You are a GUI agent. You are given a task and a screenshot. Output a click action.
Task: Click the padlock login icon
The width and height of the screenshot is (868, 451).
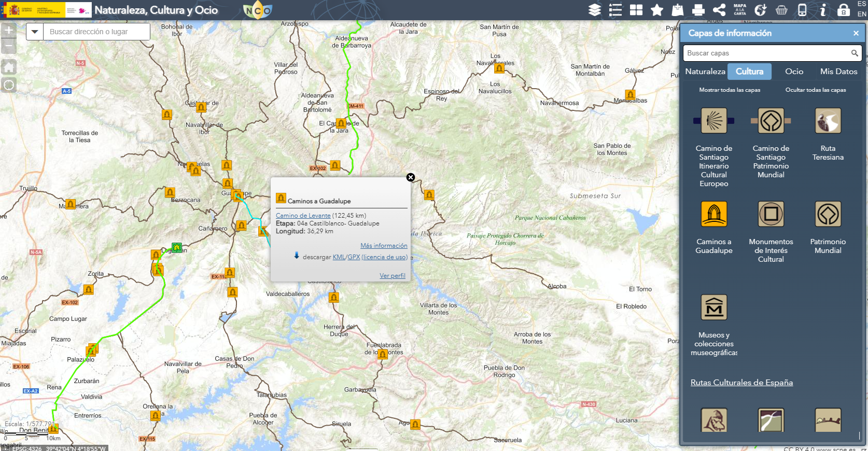[x=844, y=10]
